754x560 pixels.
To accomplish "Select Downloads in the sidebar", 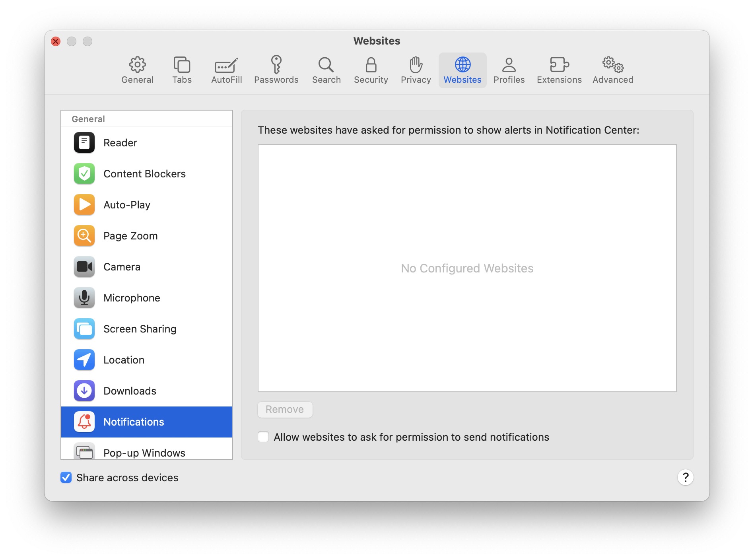I will click(x=147, y=391).
